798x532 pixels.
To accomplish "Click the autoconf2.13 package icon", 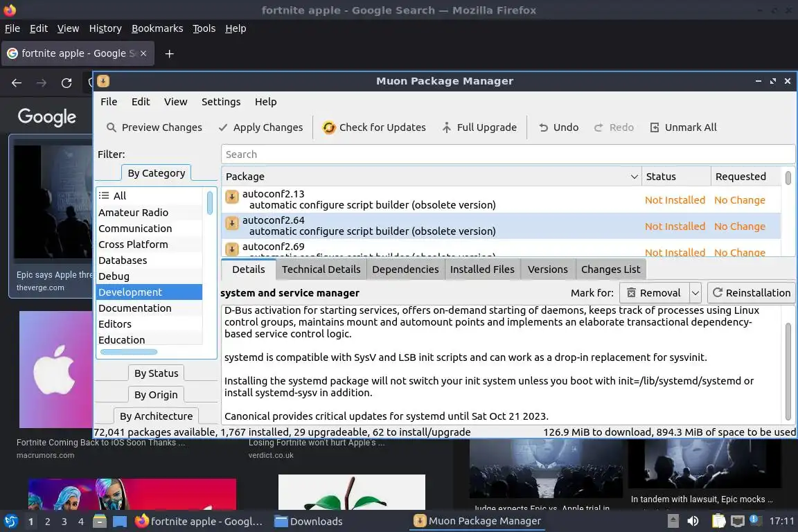I will (x=232, y=197).
